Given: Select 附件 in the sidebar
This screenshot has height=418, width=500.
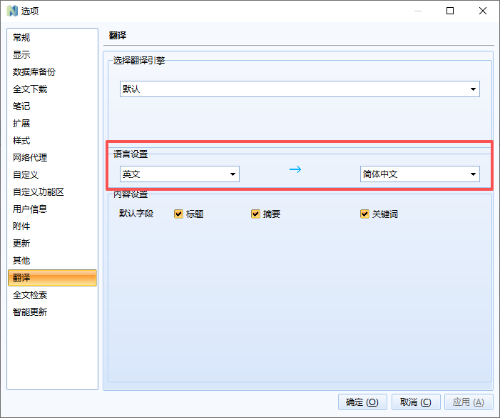Looking at the screenshot, I should coord(52,226).
